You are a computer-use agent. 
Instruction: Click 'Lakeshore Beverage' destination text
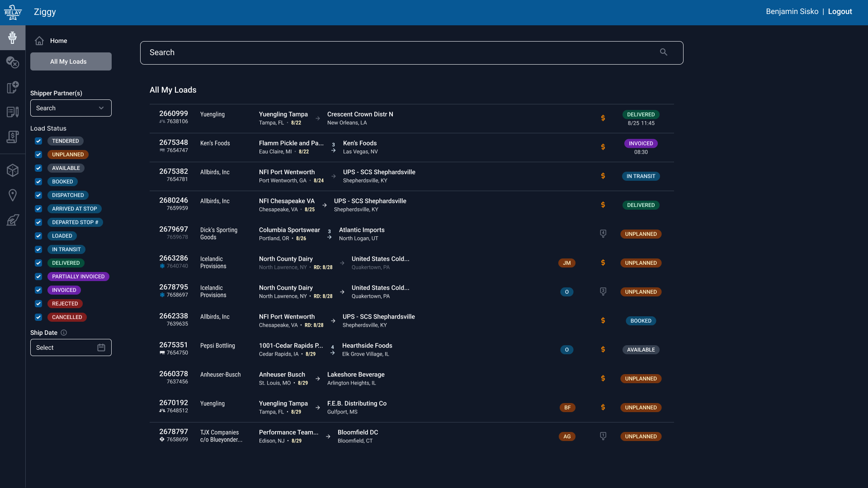[356, 375]
